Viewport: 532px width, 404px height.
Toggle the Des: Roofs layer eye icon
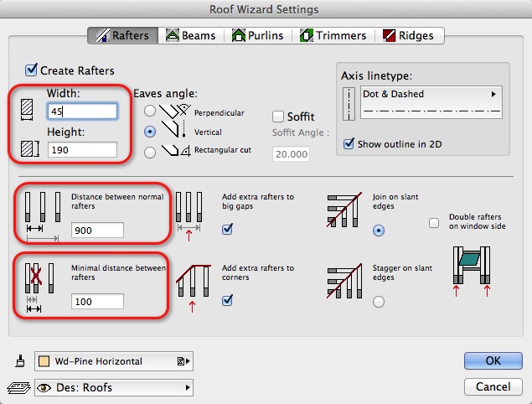click(x=44, y=387)
